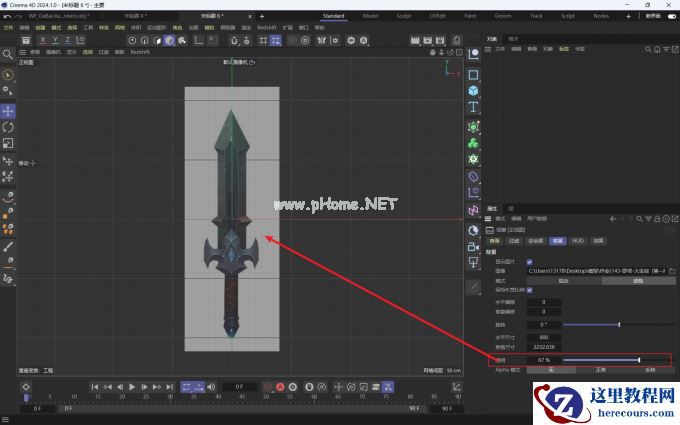
Task: Add a new layout with plus icon
Action: pyautogui.click(x=628, y=16)
